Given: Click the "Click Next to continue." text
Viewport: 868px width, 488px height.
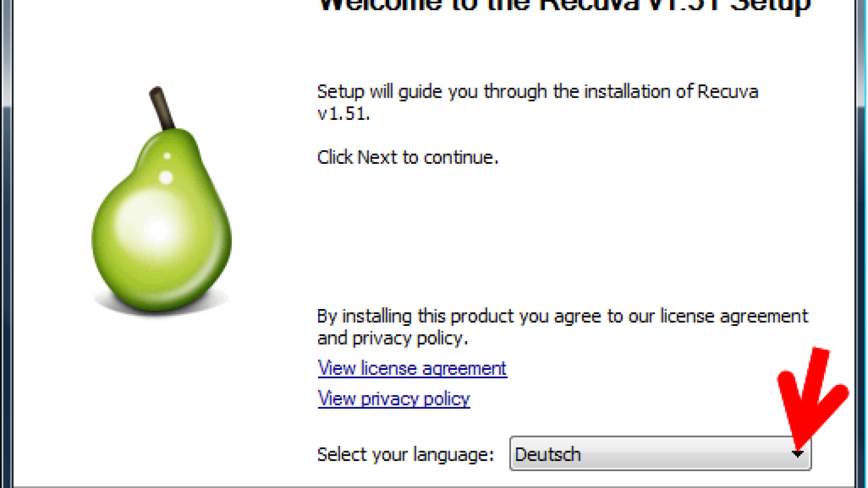Looking at the screenshot, I should [x=407, y=157].
